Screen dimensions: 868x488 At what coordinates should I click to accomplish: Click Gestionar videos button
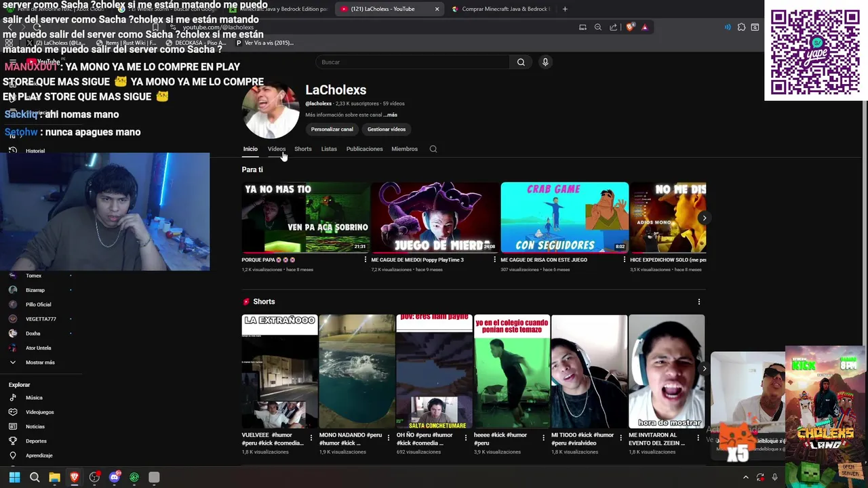pos(387,129)
